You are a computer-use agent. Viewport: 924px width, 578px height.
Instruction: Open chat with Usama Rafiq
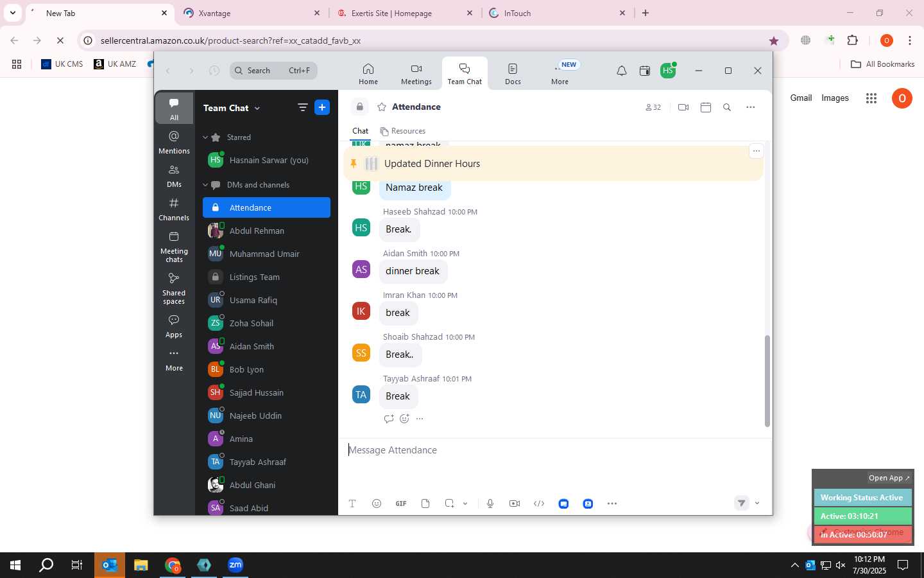click(266, 301)
